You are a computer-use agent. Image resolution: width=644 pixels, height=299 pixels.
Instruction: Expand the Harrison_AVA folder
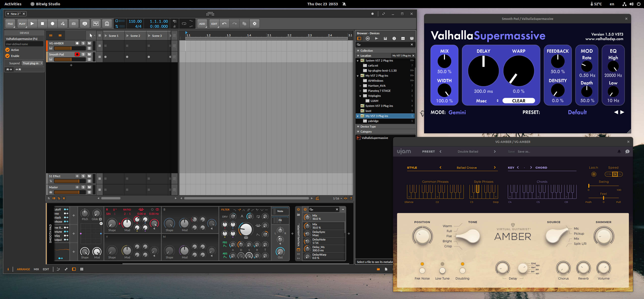tap(360, 86)
